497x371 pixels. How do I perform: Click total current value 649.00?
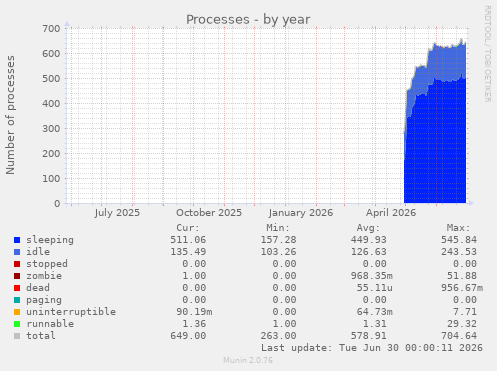coord(188,336)
